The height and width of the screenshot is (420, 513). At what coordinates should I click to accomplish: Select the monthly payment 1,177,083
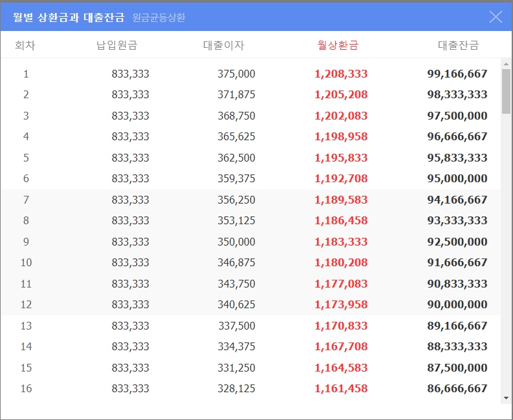341,284
